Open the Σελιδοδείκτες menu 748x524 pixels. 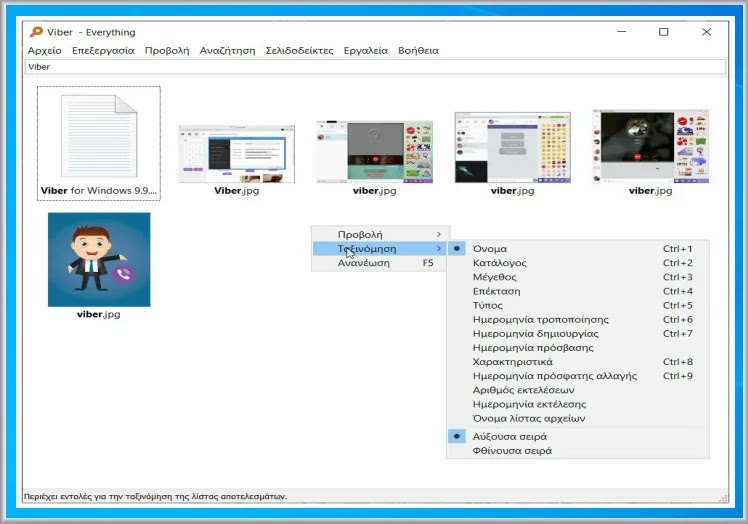[299, 51]
